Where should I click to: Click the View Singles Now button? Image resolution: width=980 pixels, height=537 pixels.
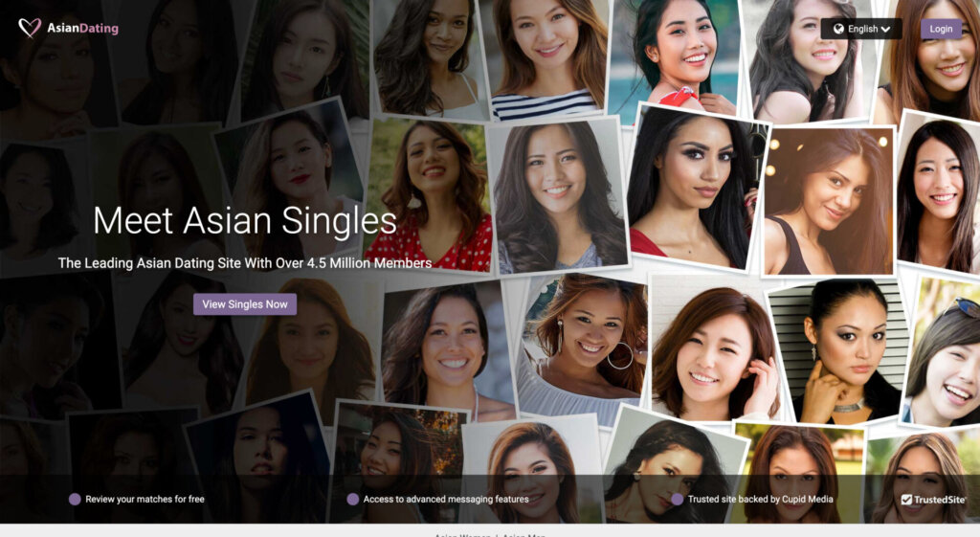pyautogui.click(x=245, y=304)
